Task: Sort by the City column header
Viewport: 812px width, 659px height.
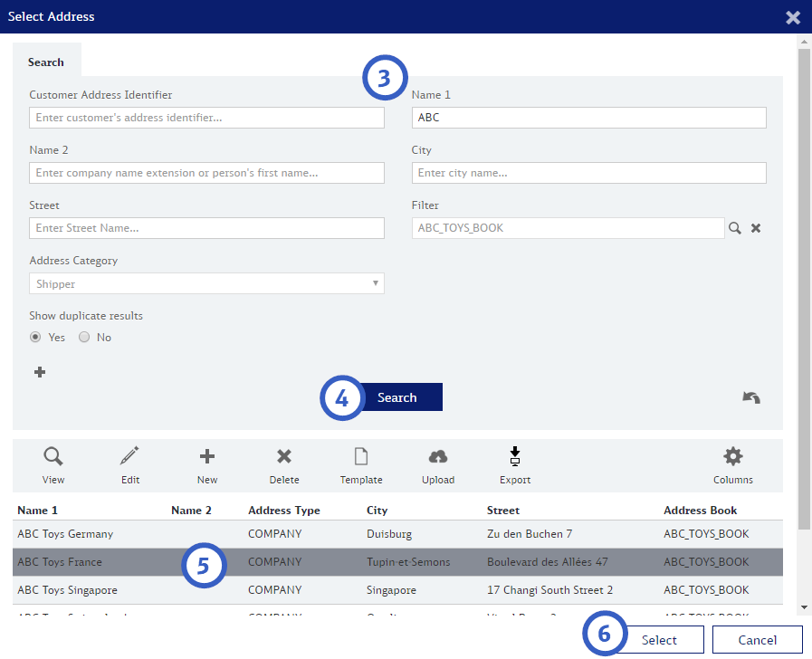Action: [377, 511]
